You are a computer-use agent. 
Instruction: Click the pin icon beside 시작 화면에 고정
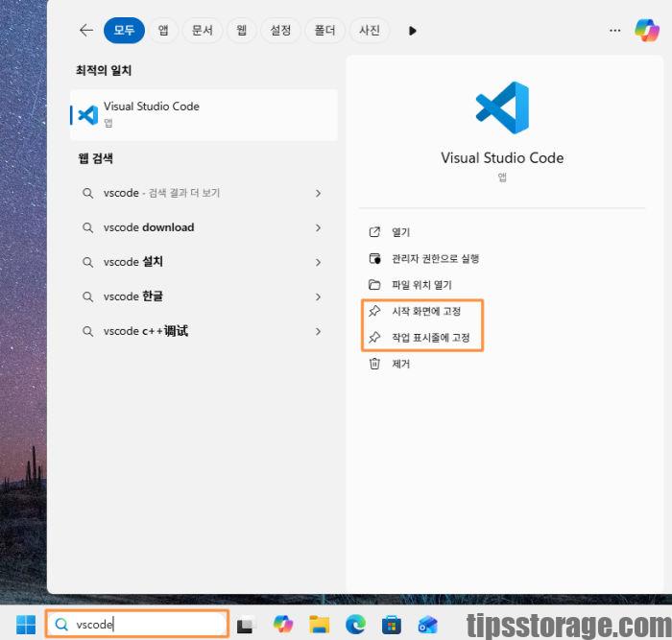click(374, 312)
